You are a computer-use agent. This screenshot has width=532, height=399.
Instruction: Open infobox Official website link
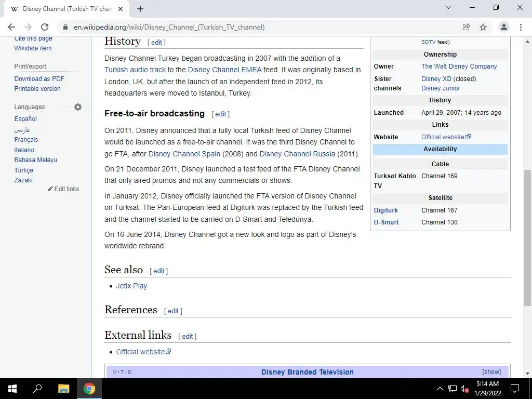point(446,137)
